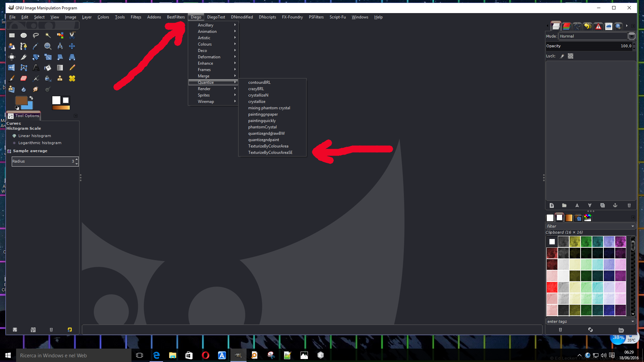Create a new layer
The height and width of the screenshot is (362, 644).
552,205
